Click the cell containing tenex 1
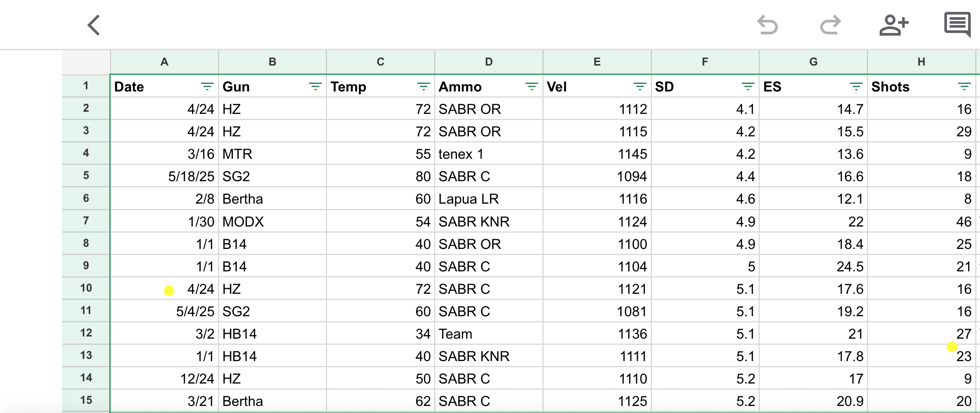Screen dimensions: 980x413 coord(489,154)
